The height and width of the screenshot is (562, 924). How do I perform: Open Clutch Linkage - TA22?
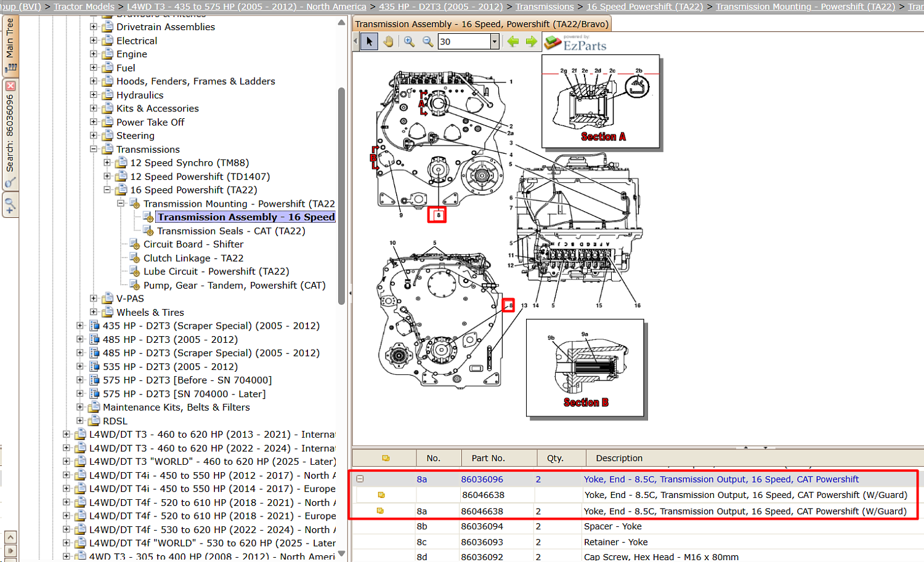coord(193,258)
